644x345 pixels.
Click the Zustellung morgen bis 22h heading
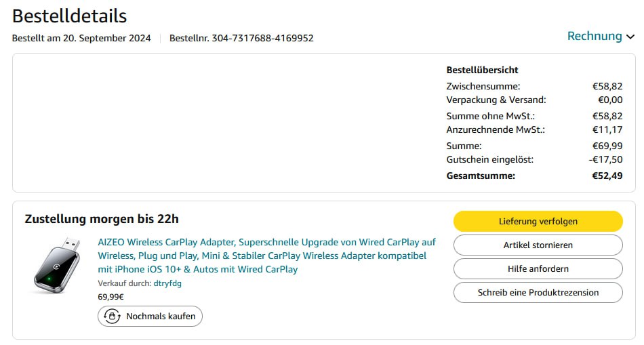(102, 219)
